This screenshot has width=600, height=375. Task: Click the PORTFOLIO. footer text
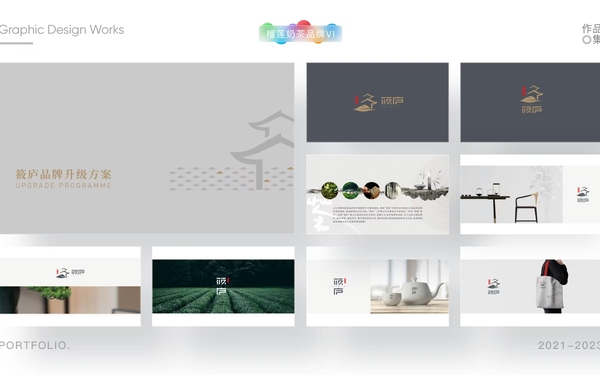point(35,345)
